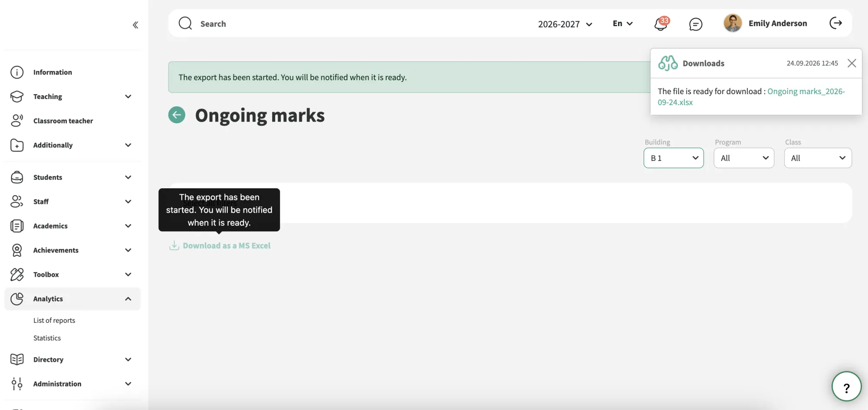Viewport: 868px width, 410px height.
Task: Open the Class dropdown
Action: (818, 158)
